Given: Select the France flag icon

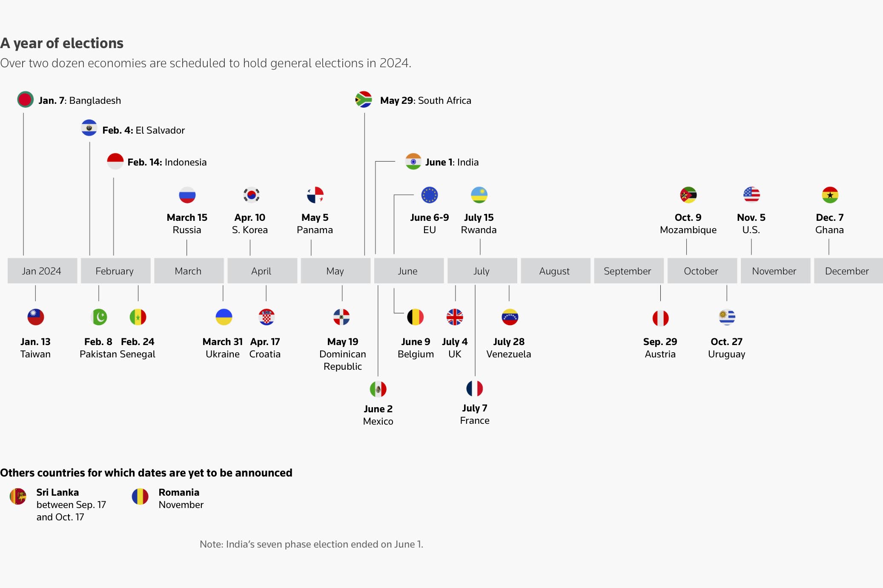Looking at the screenshot, I should [x=474, y=388].
